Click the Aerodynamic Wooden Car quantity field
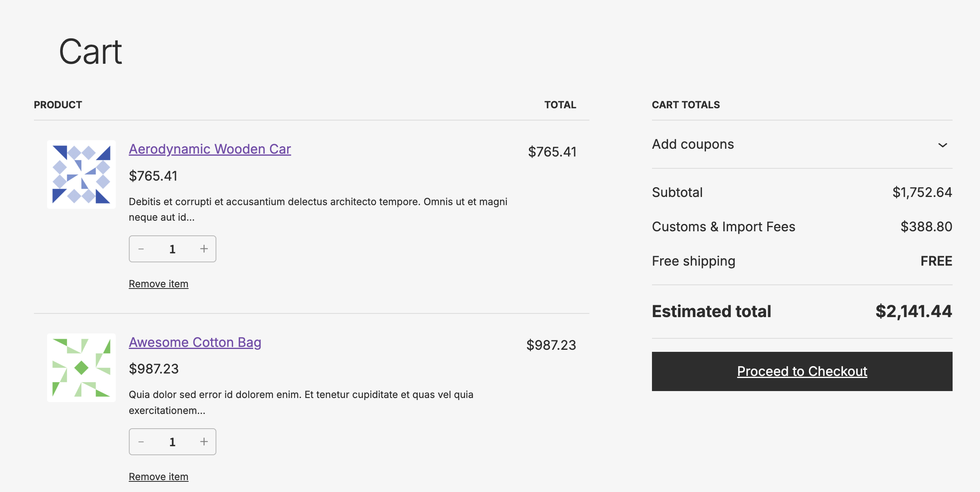The image size is (980, 492). pyautogui.click(x=172, y=249)
